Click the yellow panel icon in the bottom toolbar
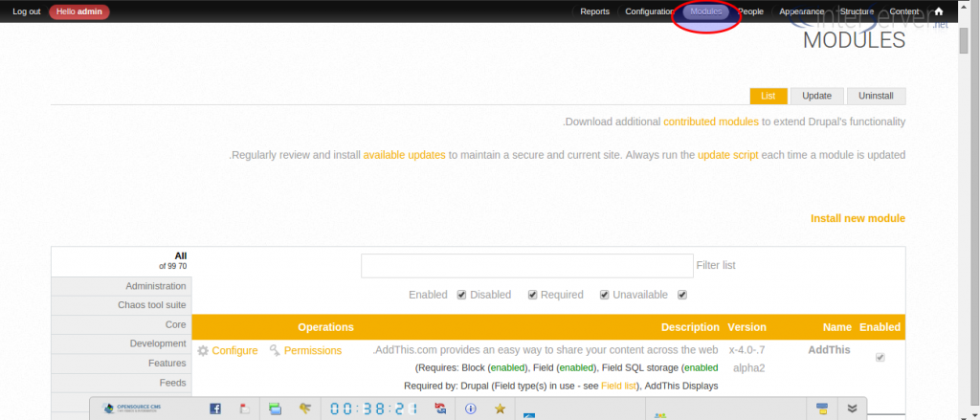 [822, 409]
